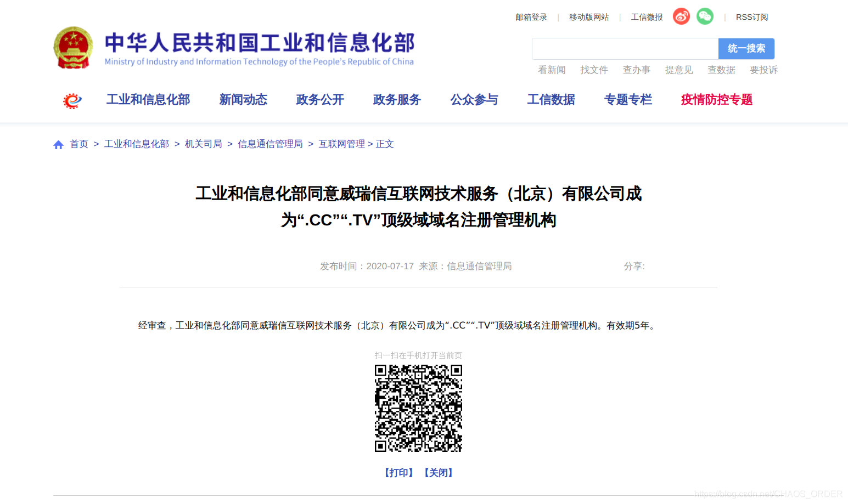This screenshot has width=848, height=504.
Task: Click the 要投诉 complaint link
Action: [x=763, y=70]
